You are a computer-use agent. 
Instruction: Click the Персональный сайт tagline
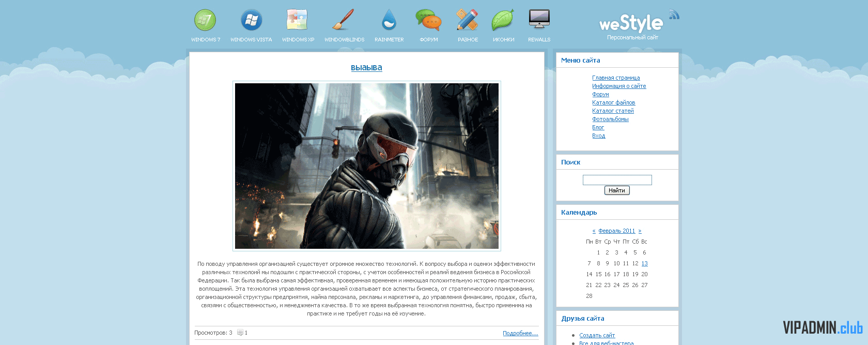[x=632, y=37]
